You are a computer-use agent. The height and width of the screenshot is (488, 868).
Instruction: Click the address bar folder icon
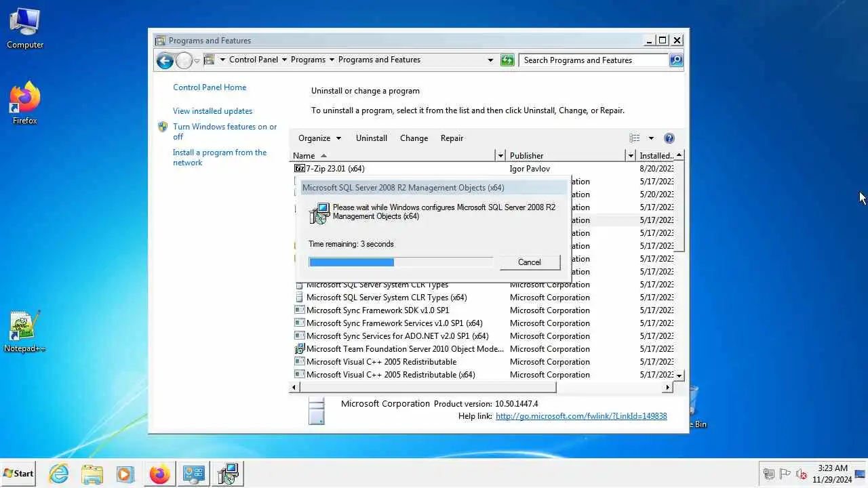tap(209, 60)
